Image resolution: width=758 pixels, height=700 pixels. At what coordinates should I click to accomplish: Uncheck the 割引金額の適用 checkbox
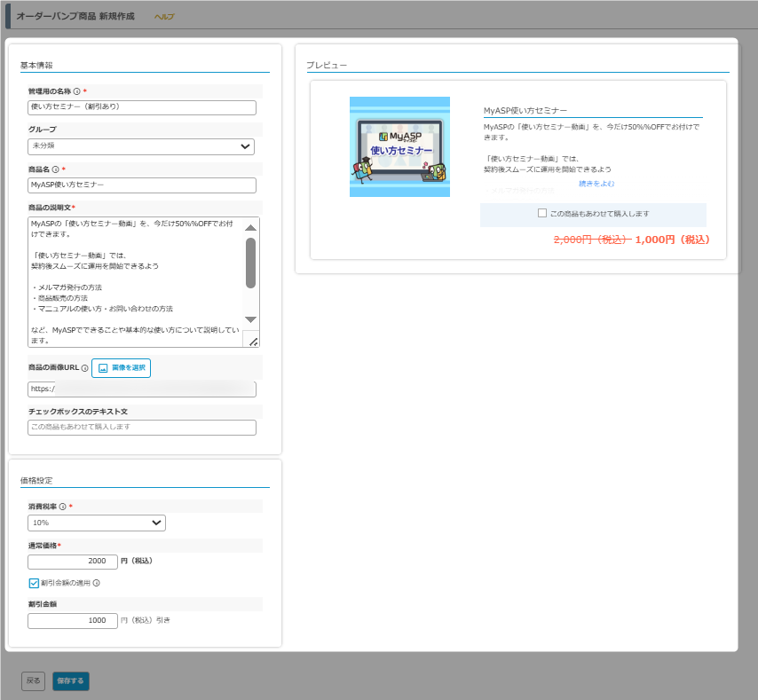(34, 583)
